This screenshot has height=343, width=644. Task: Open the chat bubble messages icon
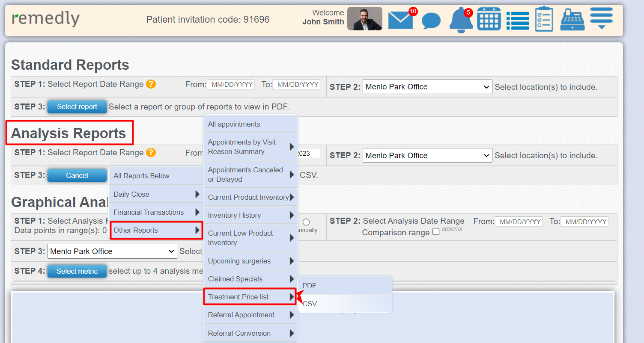tap(431, 21)
